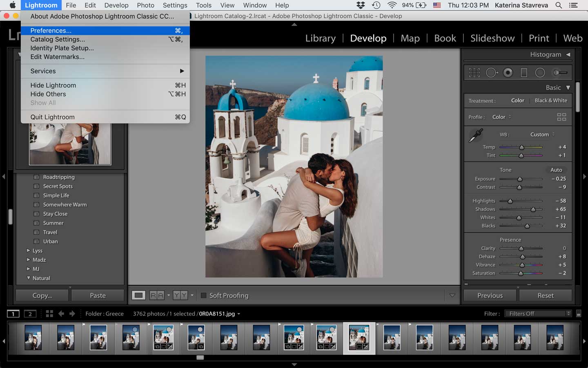Click the Navigator preview thumbnail
Viewport: 588px width, 368px height.
70,144
